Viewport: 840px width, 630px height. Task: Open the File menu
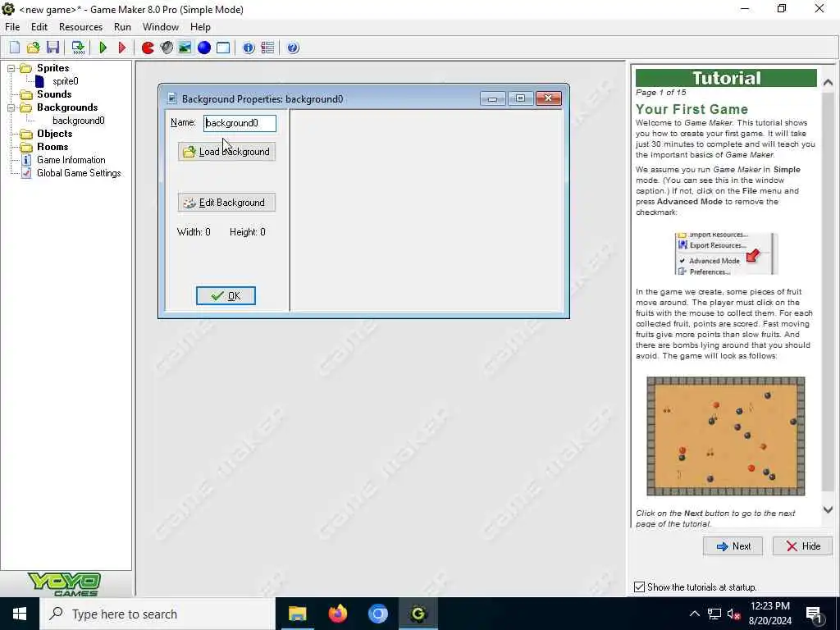[12, 27]
